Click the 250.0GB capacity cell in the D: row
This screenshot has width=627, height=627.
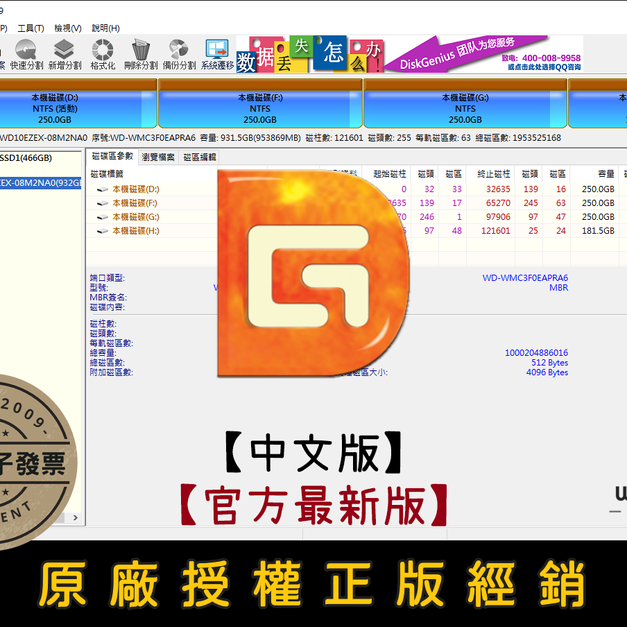[598, 189]
